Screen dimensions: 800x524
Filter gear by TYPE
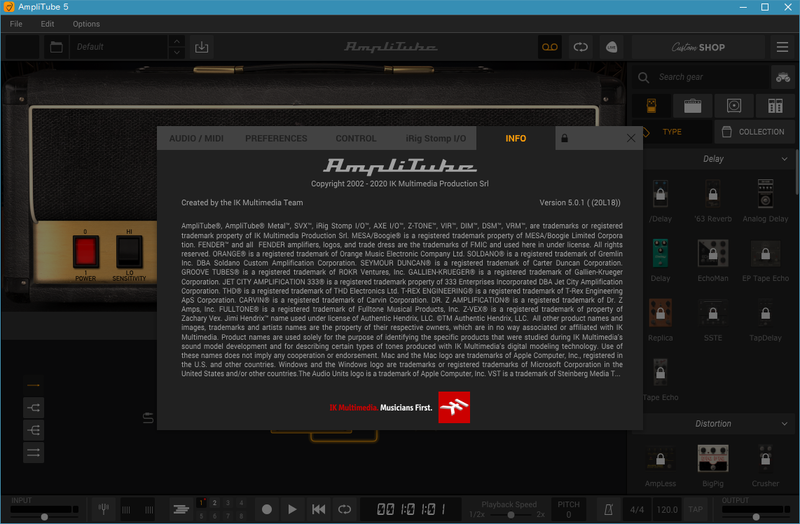point(672,132)
